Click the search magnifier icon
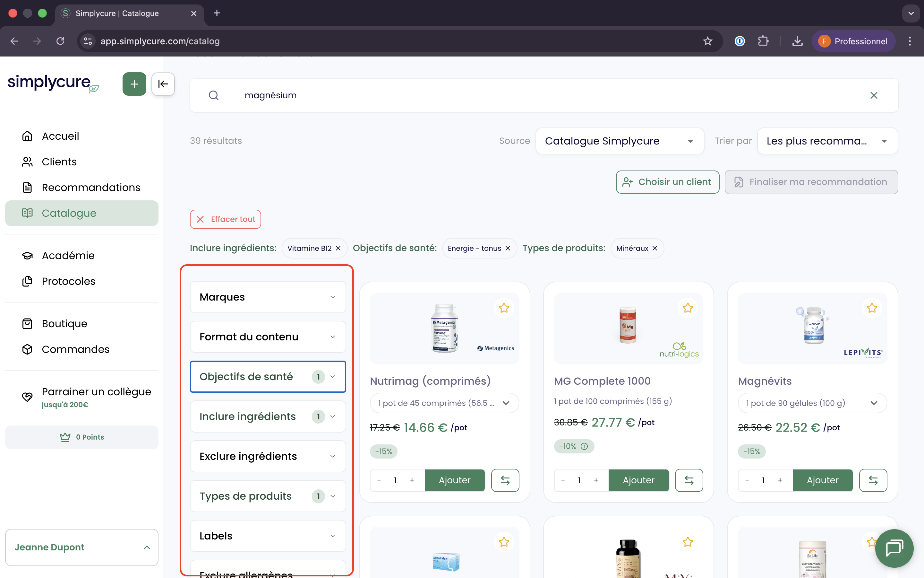This screenshot has height=578, width=924. click(213, 95)
